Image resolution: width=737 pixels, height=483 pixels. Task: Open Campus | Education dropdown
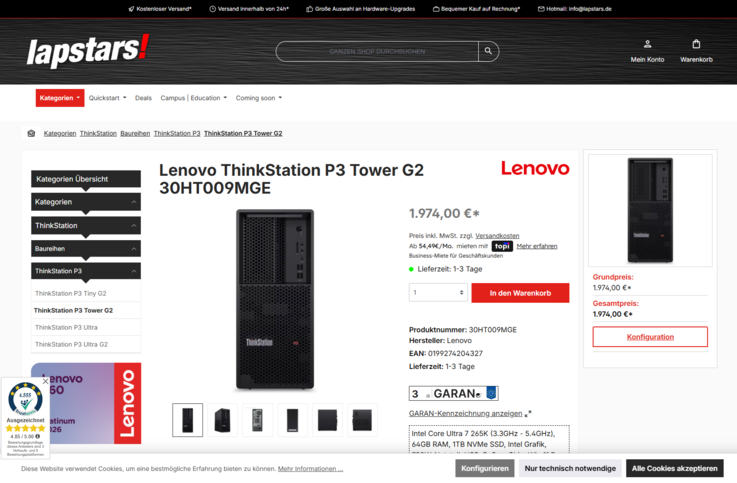click(194, 98)
